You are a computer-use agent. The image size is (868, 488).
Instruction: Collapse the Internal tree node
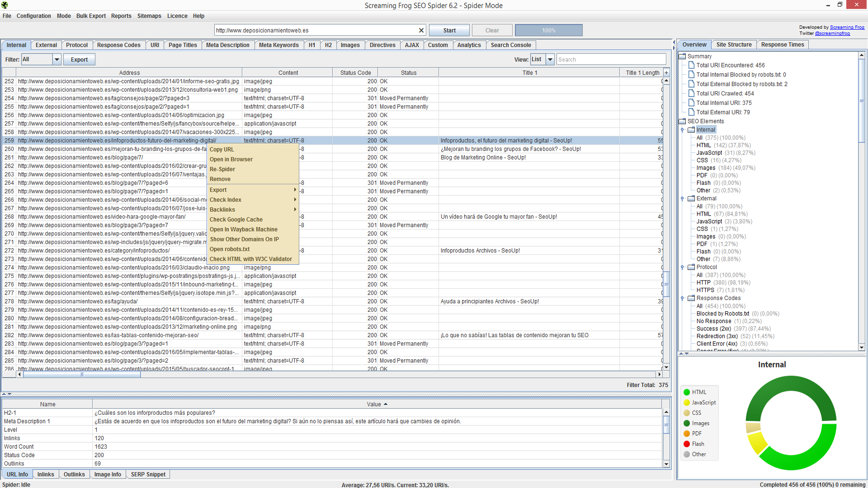click(682, 130)
